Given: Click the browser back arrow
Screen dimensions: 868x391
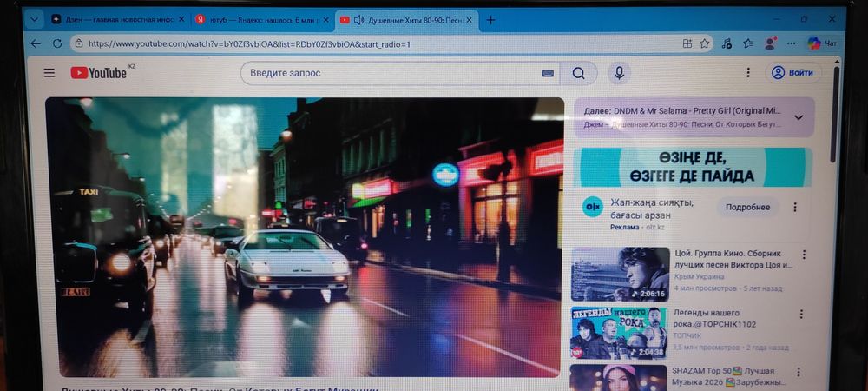Looking at the screenshot, I should coord(36,43).
